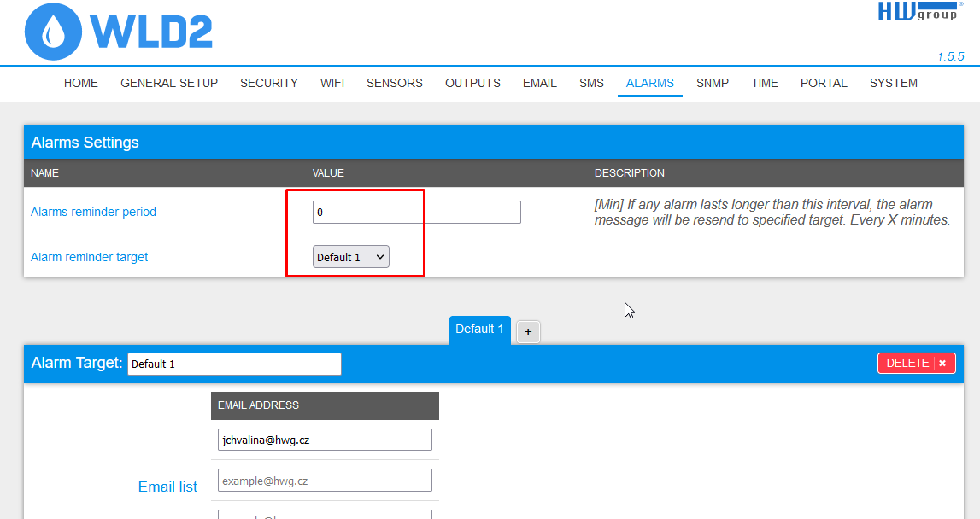Open the EMAIL settings page
The image size is (980, 519).
pyautogui.click(x=539, y=83)
